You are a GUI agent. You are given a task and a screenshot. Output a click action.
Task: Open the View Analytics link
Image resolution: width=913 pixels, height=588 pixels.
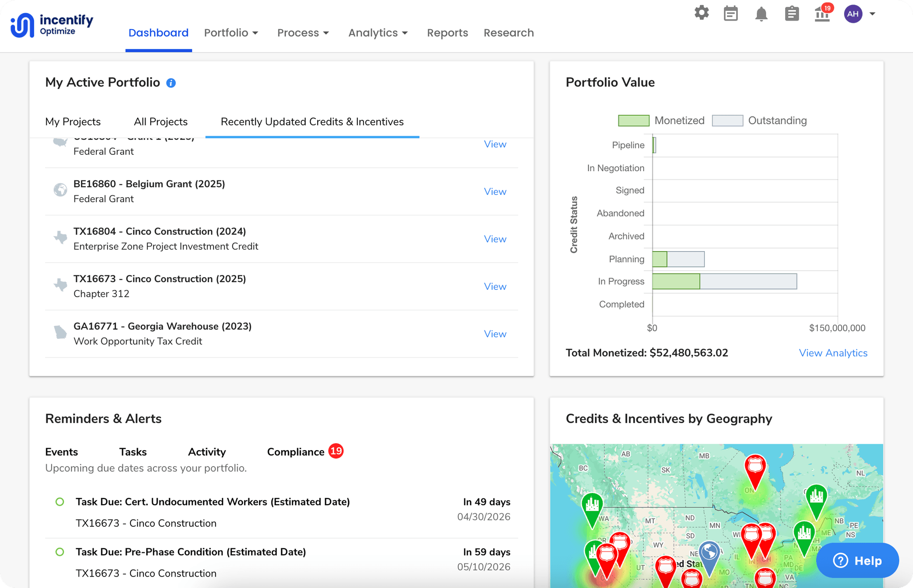[x=833, y=353]
